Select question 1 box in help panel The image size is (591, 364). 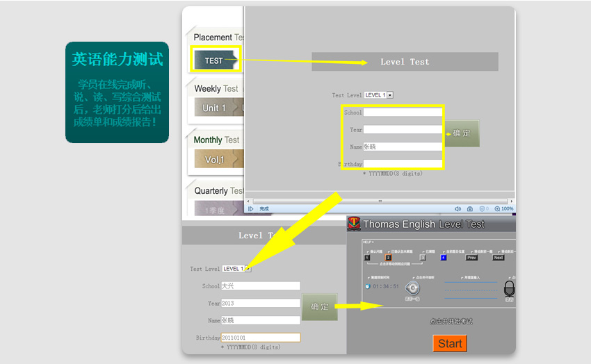pos(367,258)
